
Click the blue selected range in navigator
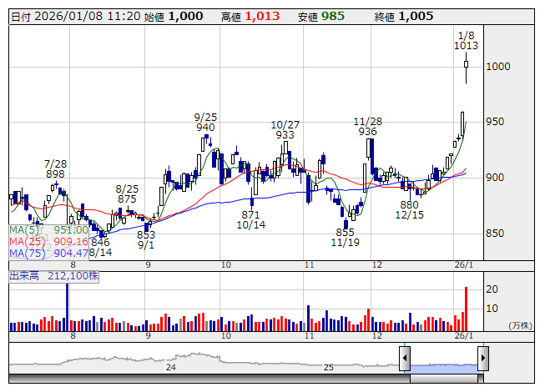pyautogui.click(x=443, y=366)
